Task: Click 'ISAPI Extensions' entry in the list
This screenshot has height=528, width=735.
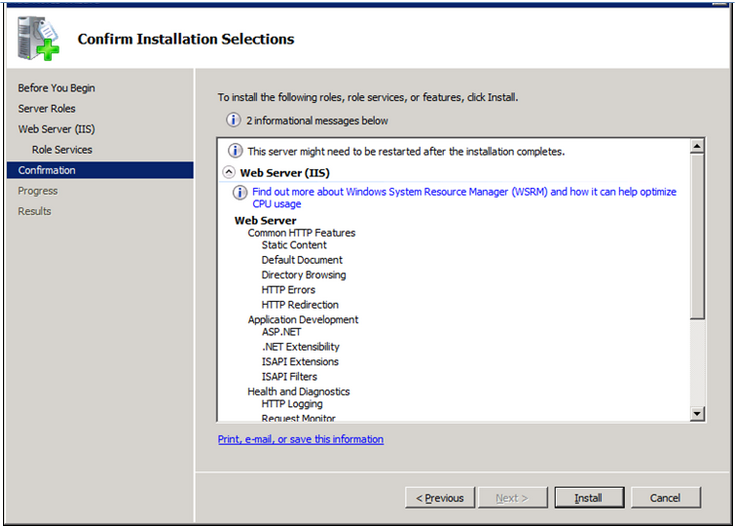Action: click(x=300, y=361)
